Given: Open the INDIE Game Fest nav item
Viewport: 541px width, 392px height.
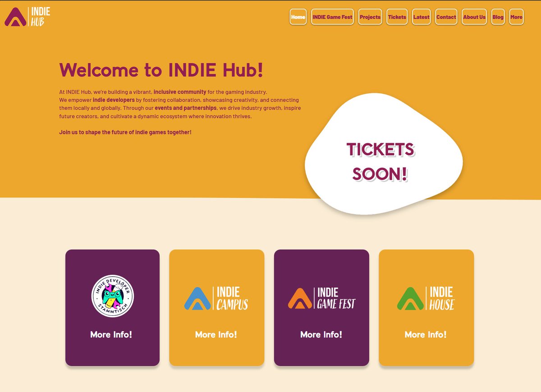Looking at the screenshot, I should [x=332, y=17].
